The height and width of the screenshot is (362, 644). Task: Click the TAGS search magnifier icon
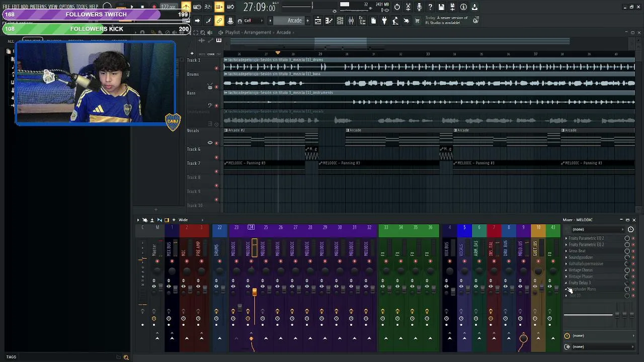click(x=126, y=357)
